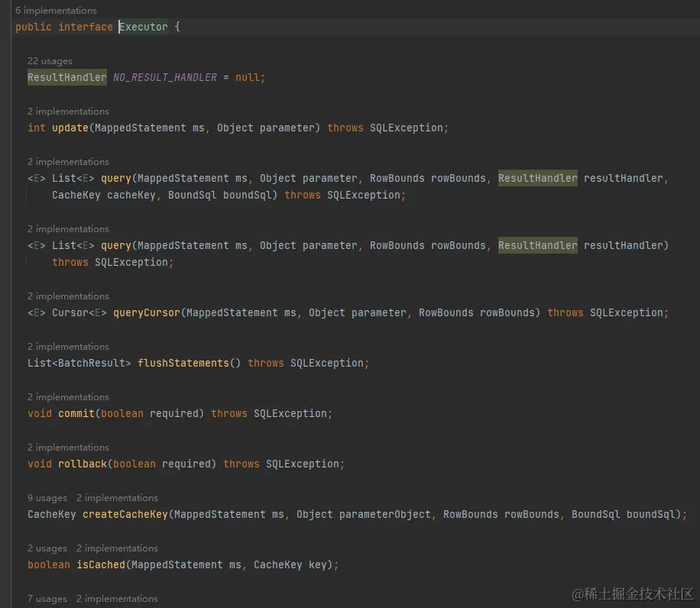Viewport: 700px width, 608px height.
Task: Click '2 implementations' hint beside '7 usages'
Action: coord(117,598)
